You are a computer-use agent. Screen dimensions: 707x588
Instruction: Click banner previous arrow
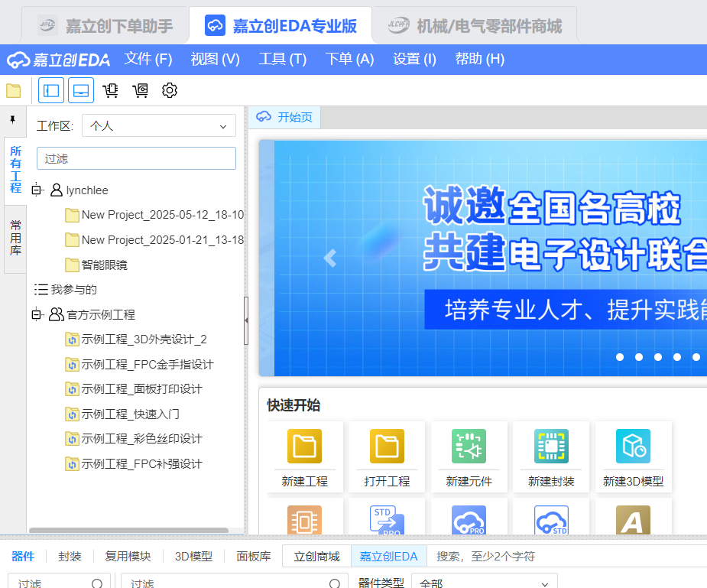click(x=330, y=258)
